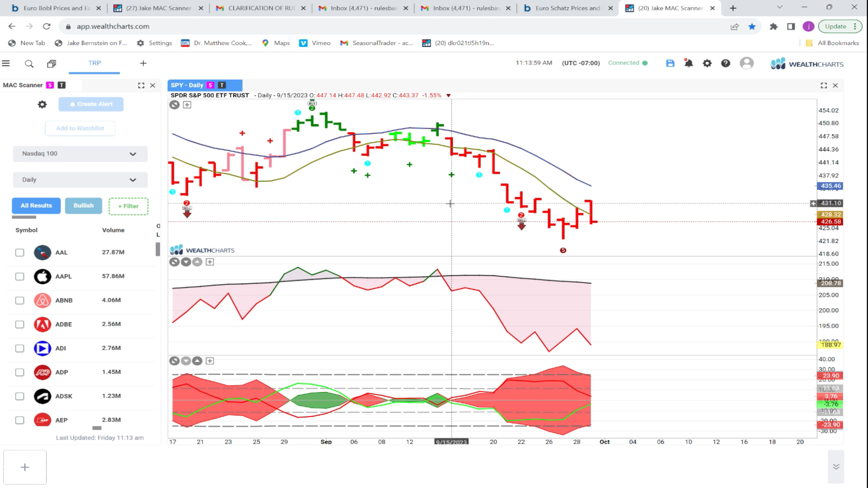This screenshot has width=868, height=488.
Task: Click the address bar app.wealthcharts.com
Action: coord(113,27)
